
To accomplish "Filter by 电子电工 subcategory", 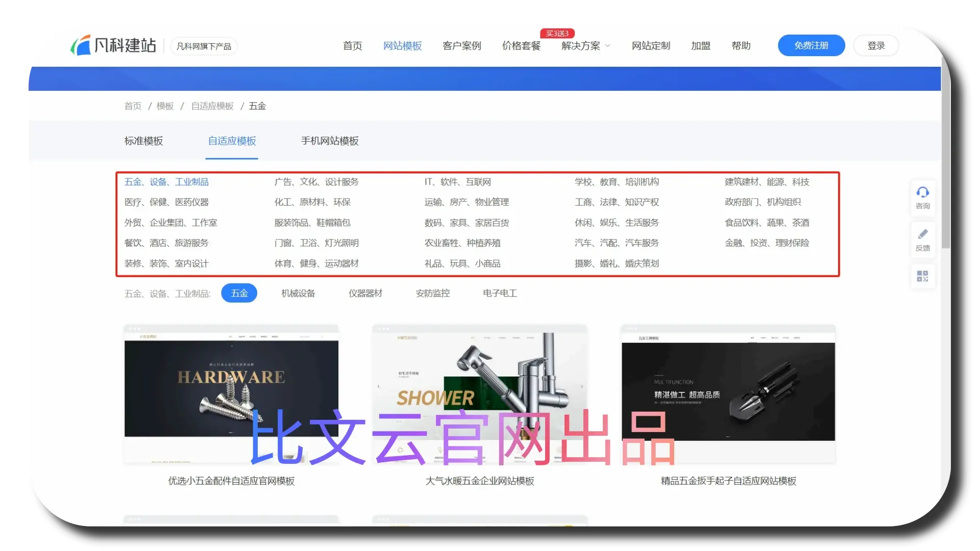I will tap(500, 293).
